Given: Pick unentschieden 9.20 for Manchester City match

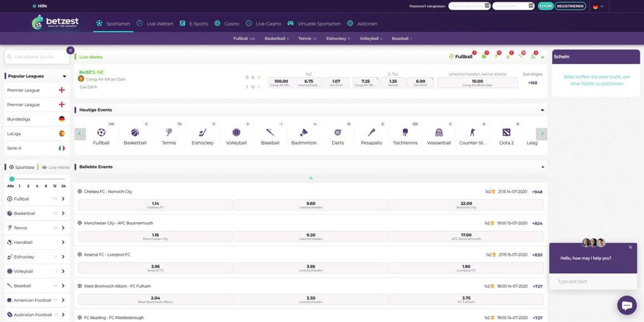Looking at the screenshot, I should coord(310,237).
